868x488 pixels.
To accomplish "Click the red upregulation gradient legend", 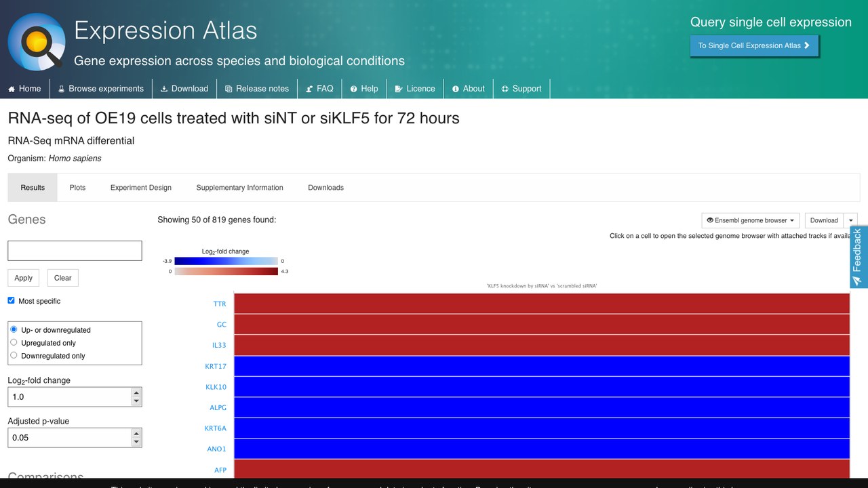I will 226,271.
